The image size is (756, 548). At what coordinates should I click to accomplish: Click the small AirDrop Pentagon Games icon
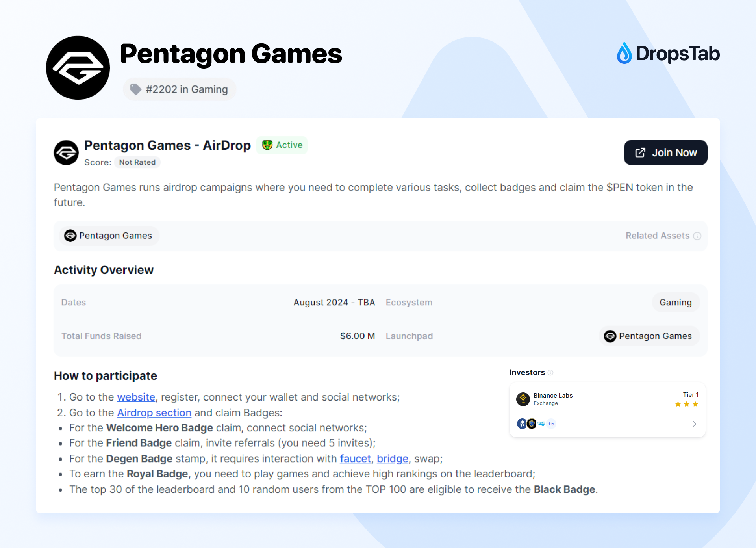(x=66, y=153)
